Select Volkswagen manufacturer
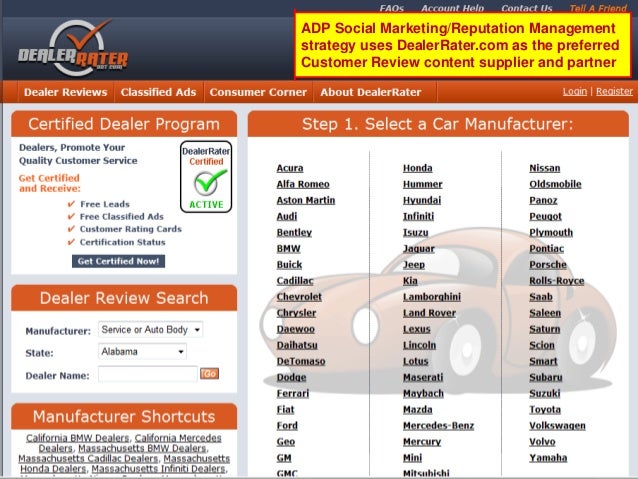The height and width of the screenshot is (479, 638). pyautogui.click(x=557, y=426)
